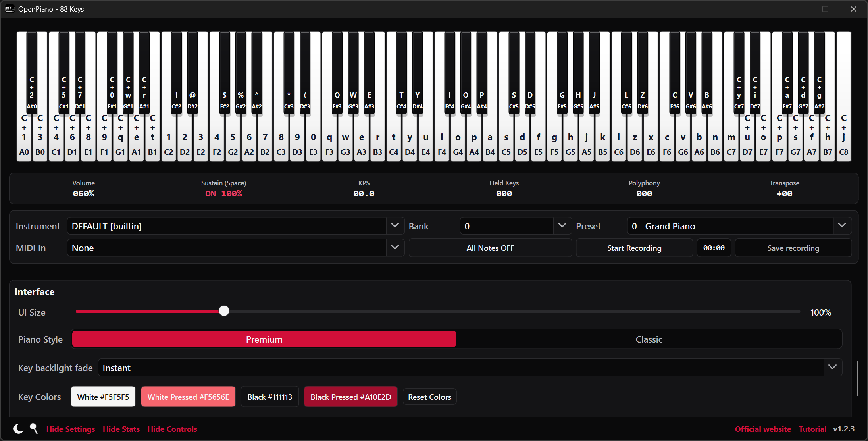Toggle Hide Controls in the footer

pos(172,429)
